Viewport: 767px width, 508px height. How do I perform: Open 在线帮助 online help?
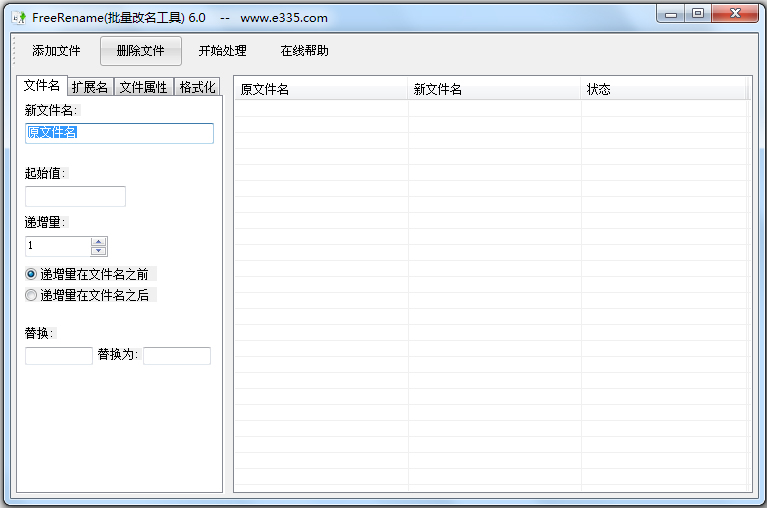304,51
